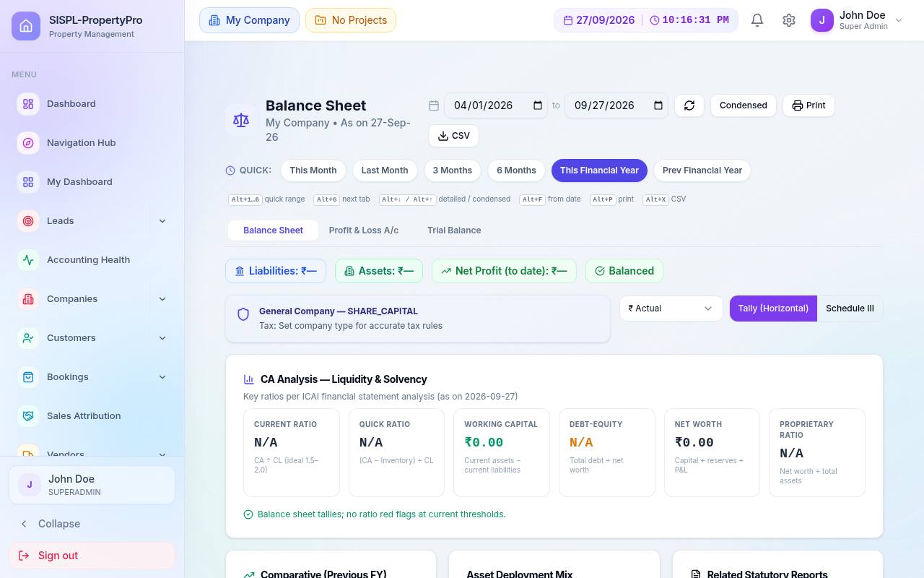Click the document icon beside Related Statutory Reports

pyautogui.click(x=696, y=574)
